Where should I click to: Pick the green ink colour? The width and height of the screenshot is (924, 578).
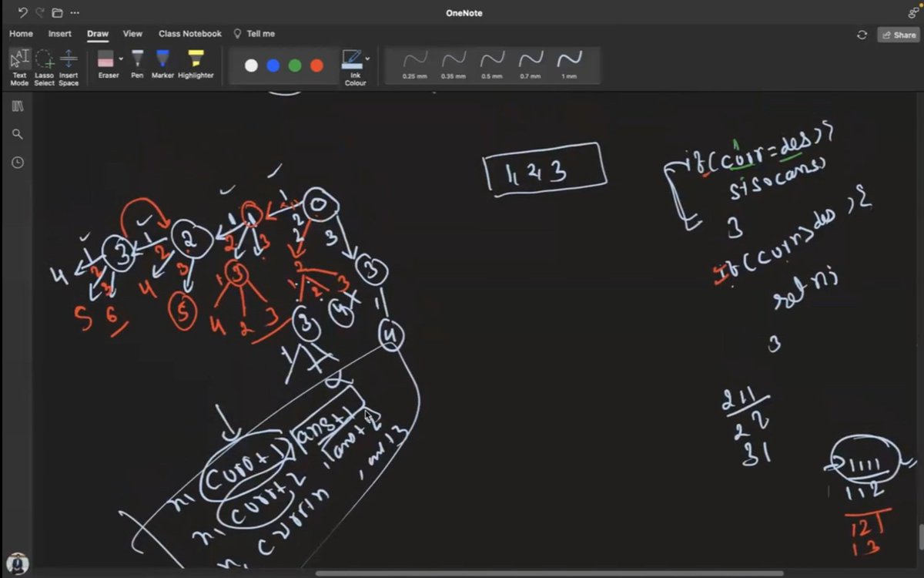[x=294, y=66]
